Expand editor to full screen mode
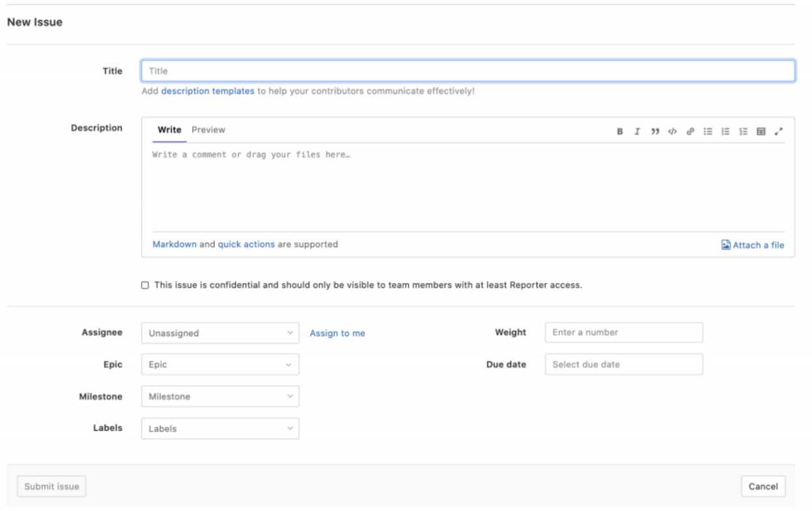This screenshot has height=511, width=812. (779, 131)
